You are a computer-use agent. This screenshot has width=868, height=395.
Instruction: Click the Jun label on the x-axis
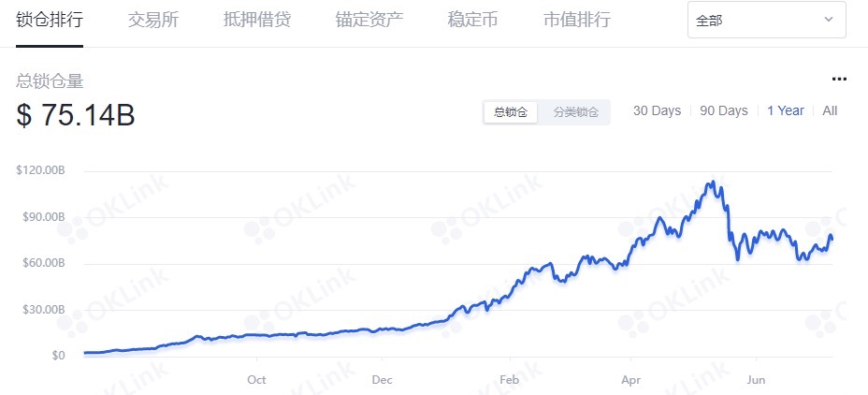pyautogui.click(x=756, y=379)
